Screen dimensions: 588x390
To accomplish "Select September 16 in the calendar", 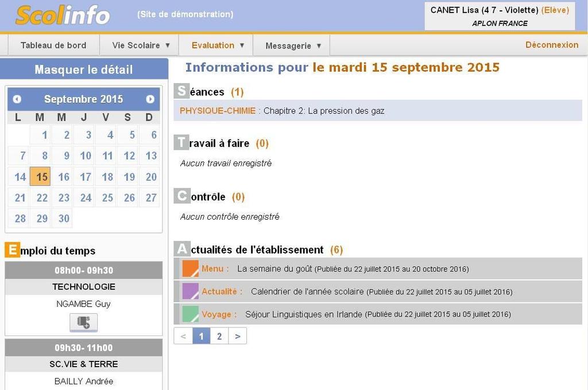I will (x=64, y=177).
